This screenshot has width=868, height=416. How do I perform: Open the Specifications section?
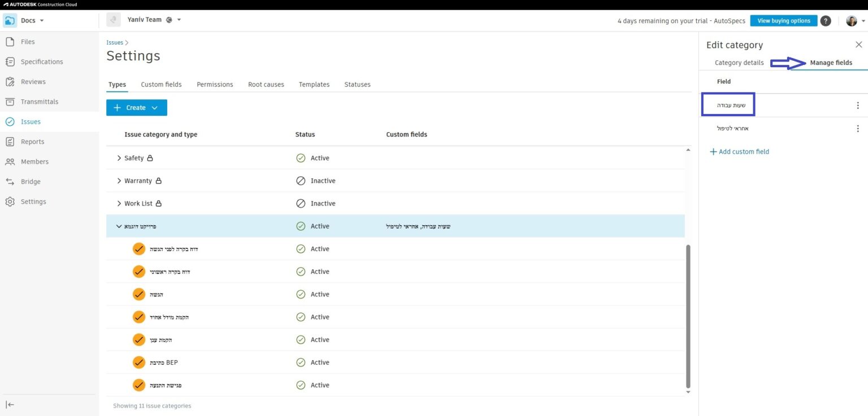point(41,62)
